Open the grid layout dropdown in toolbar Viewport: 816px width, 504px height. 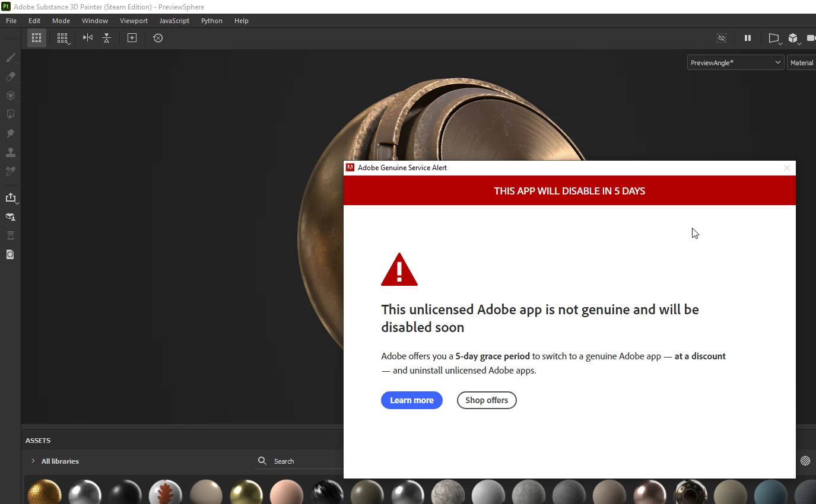point(63,38)
